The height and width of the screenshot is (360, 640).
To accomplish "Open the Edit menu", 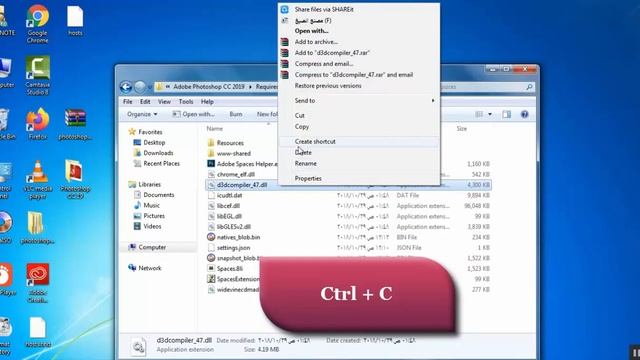I will click(x=145, y=102).
